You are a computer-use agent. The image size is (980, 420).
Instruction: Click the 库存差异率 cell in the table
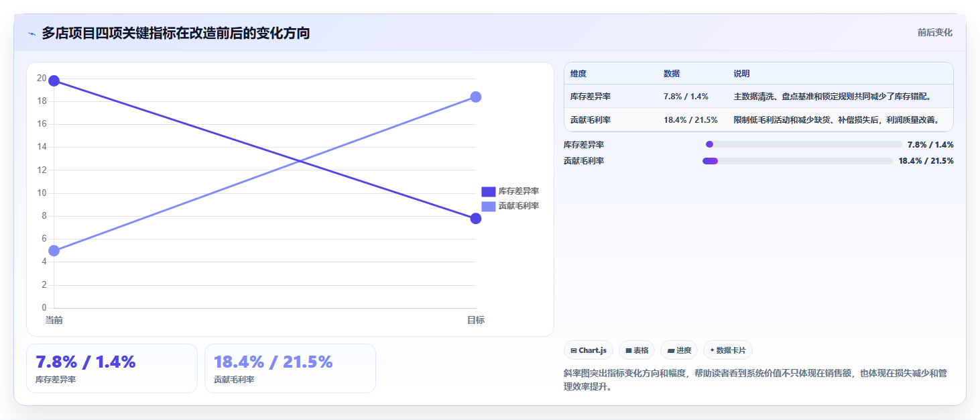pyautogui.click(x=591, y=97)
